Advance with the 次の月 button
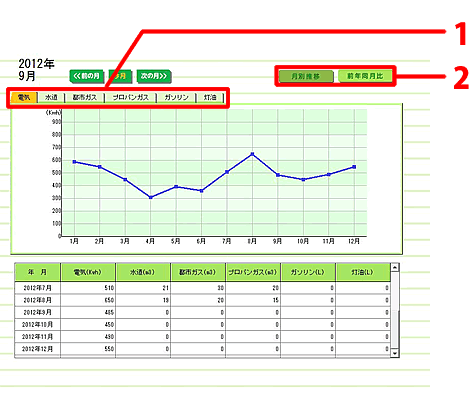Viewport: 470px width, 400px height. pos(154,76)
